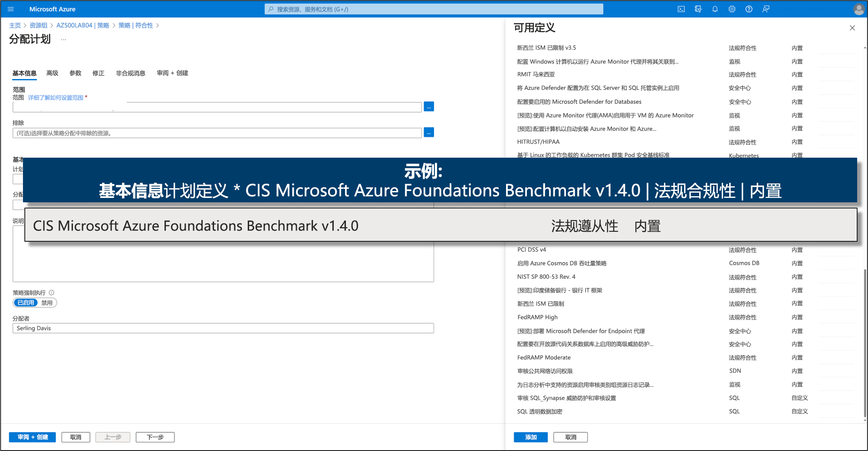Close the 可用定义 panel
868x451 pixels.
pyautogui.click(x=852, y=28)
